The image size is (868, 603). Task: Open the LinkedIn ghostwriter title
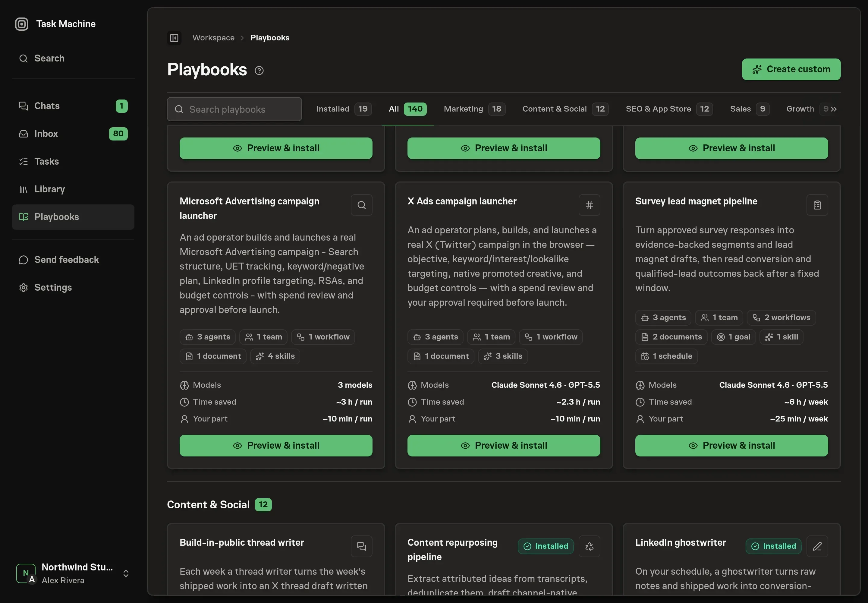pos(680,542)
